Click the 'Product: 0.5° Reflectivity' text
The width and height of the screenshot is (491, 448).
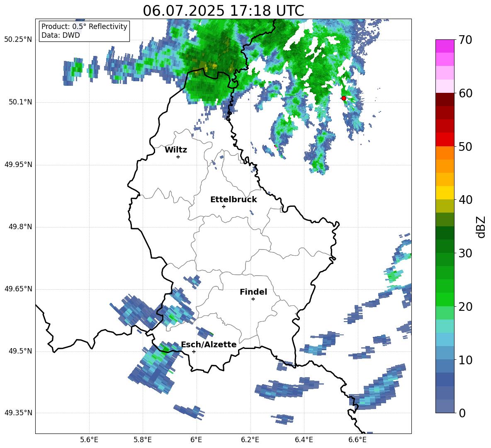click(x=84, y=27)
